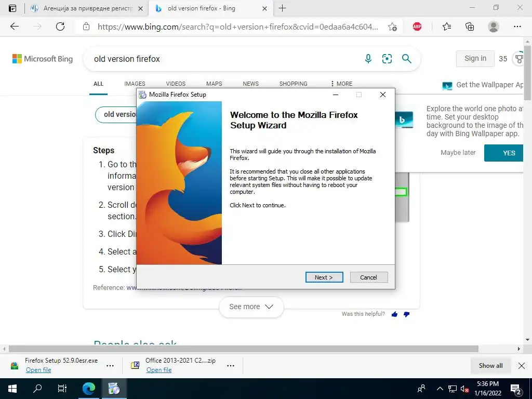Open the Favorites list
This screenshot has height=399, width=532.
click(446, 26)
